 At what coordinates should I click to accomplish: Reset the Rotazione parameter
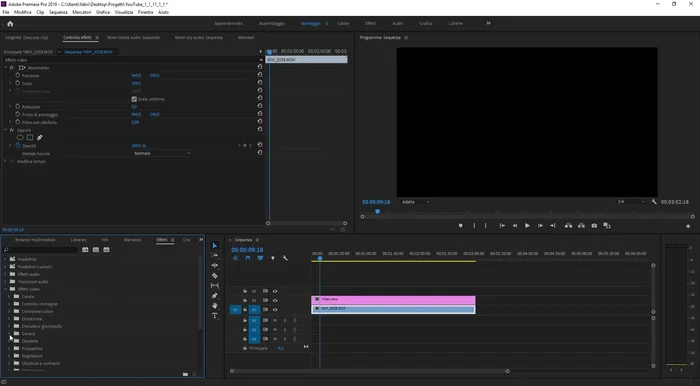(x=260, y=106)
